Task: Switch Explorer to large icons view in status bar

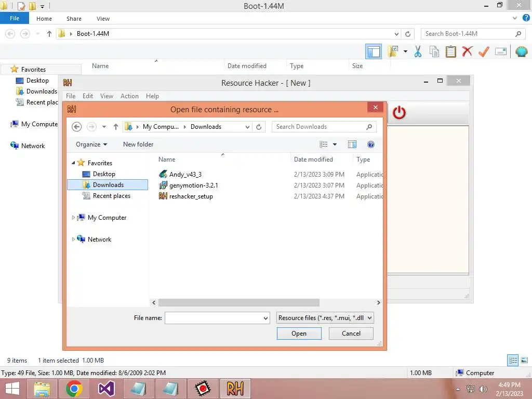Action: (524, 360)
